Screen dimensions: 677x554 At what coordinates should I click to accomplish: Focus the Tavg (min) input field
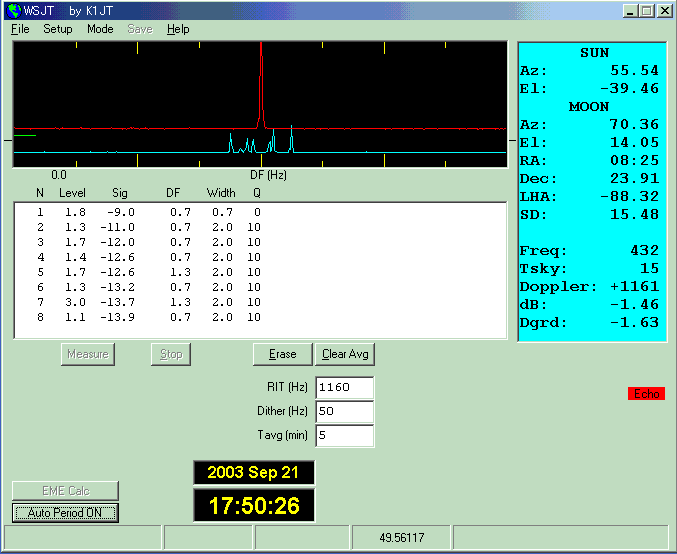(x=344, y=435)
